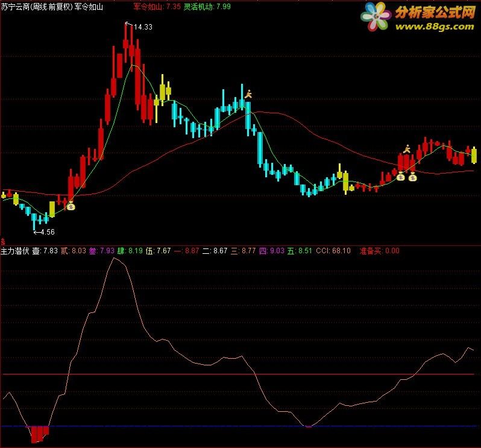This screenshot has height=448, width=481.
Task: Select the 军令如山: 7.35 indicator label
Action: (x=157, y=7)
